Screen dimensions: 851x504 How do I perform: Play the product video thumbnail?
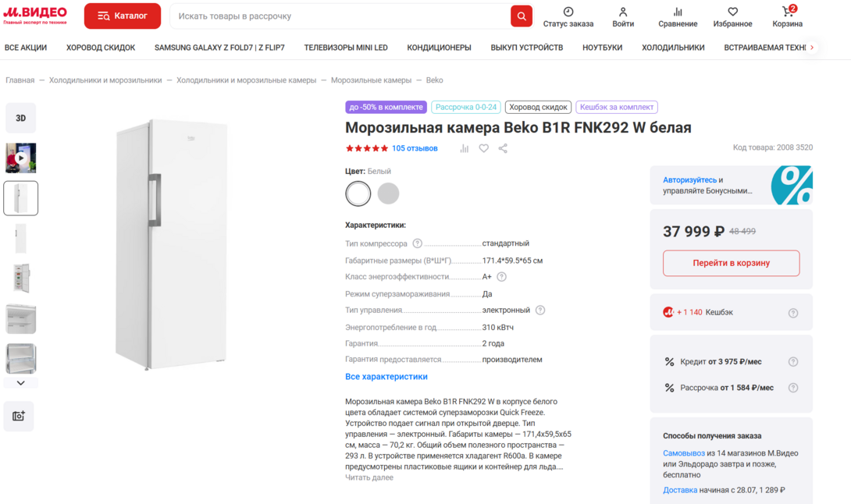click(x=20, y=158)
